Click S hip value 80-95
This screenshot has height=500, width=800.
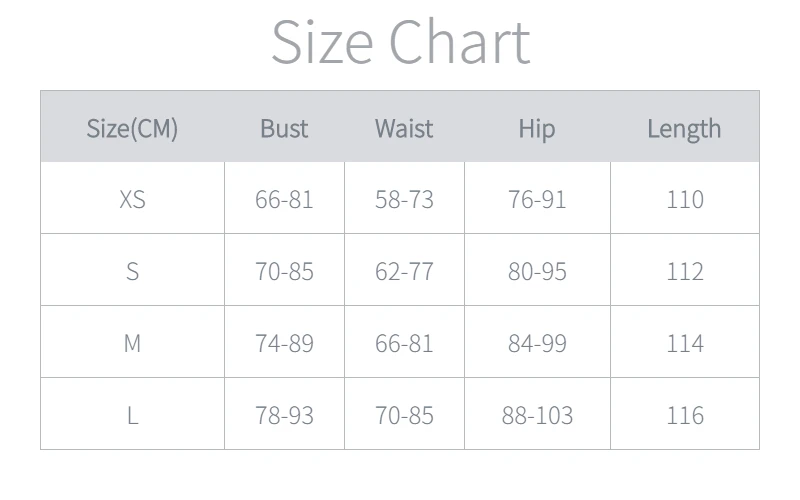coord(537,271)
